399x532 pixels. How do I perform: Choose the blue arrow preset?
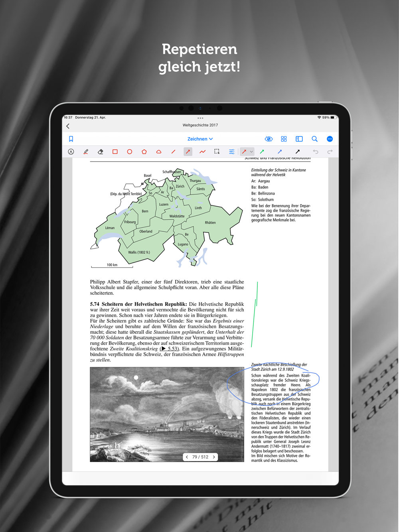pos(280,152)
